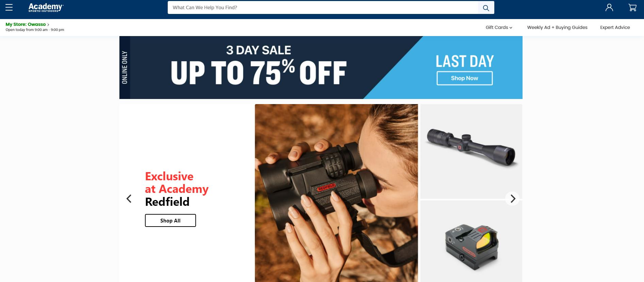This screenshot has width=644, height=282.
Task: Open Weekly Ad + Buying Guides
Action: click(557, 28)
